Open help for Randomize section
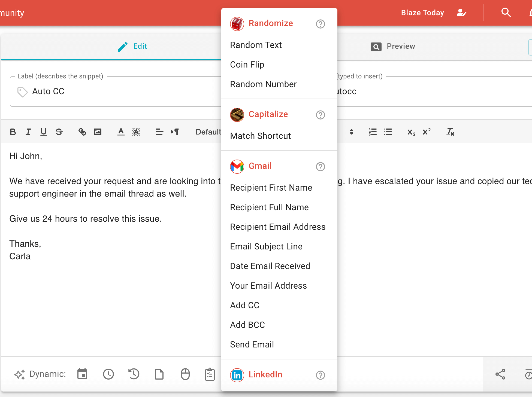This screenshot has height=397, width=532. [321, 24]
